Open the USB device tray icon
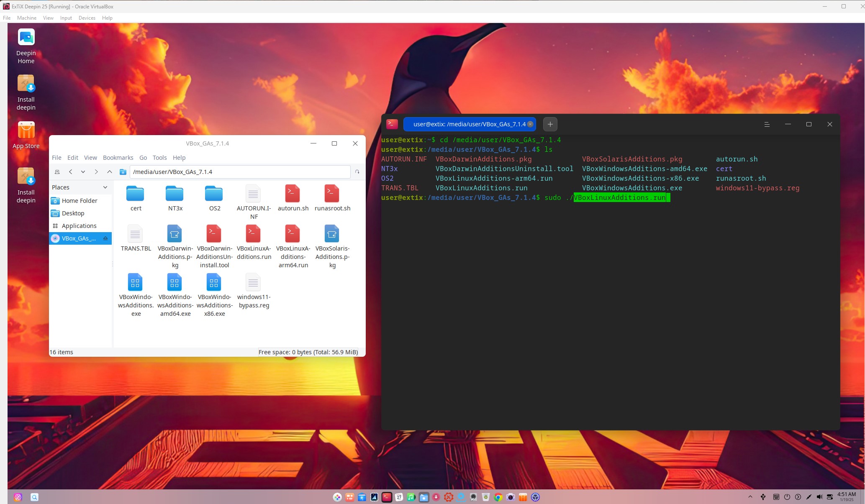This screenshot has height=504, width=865. coord(763,497)
